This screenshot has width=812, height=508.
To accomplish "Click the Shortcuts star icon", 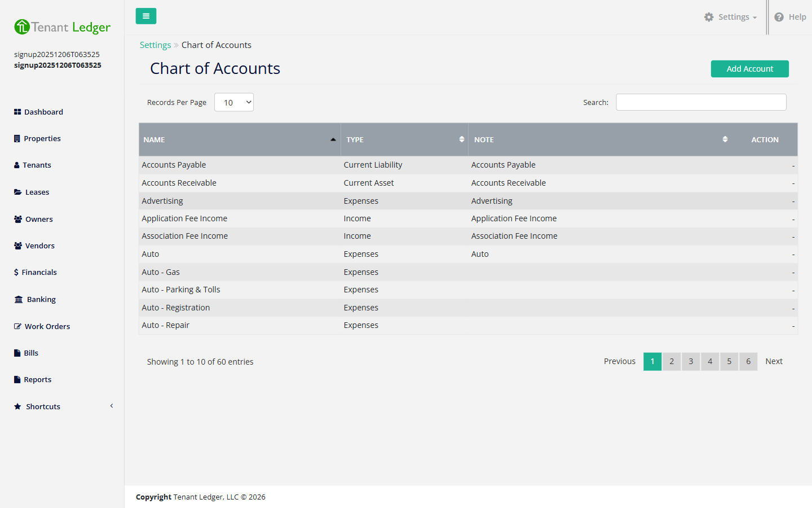I will [17, 406].
